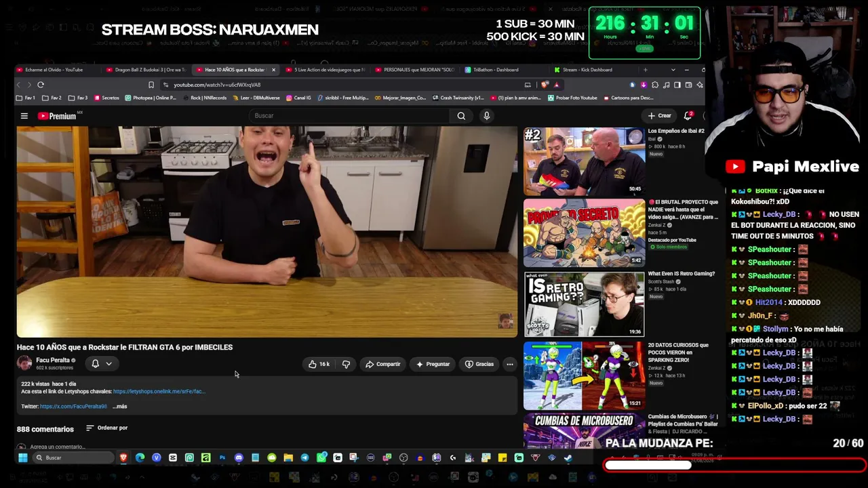Open the 'Ordenar por' comment sort menu
Viewport: 868px width, 488px height.
(x=107, y=428)
